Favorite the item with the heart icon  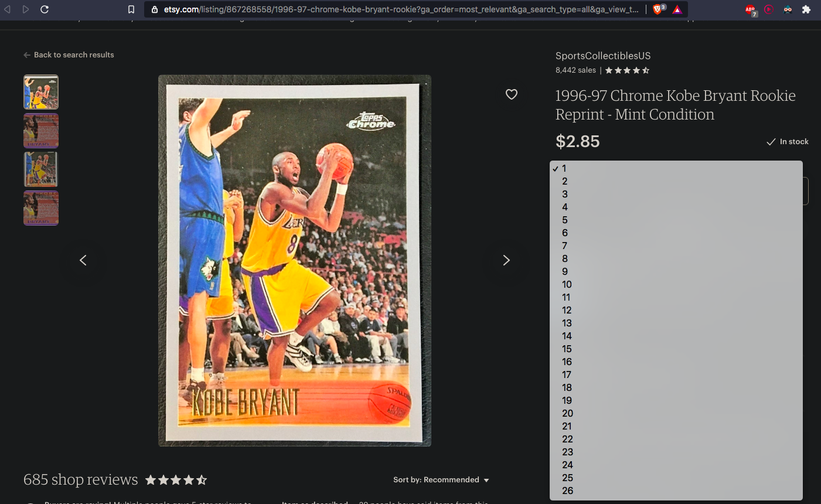512,94
